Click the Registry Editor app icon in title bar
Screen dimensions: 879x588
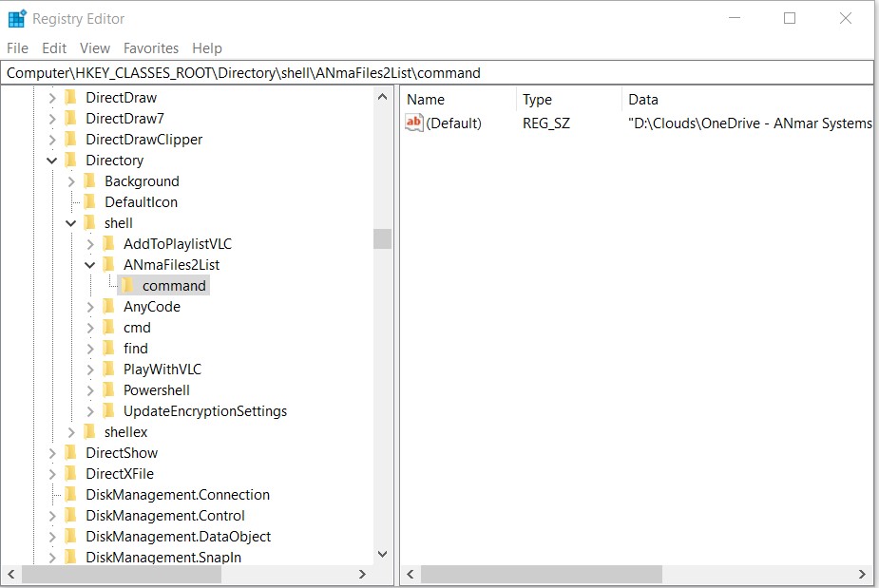tap(16, 19)
